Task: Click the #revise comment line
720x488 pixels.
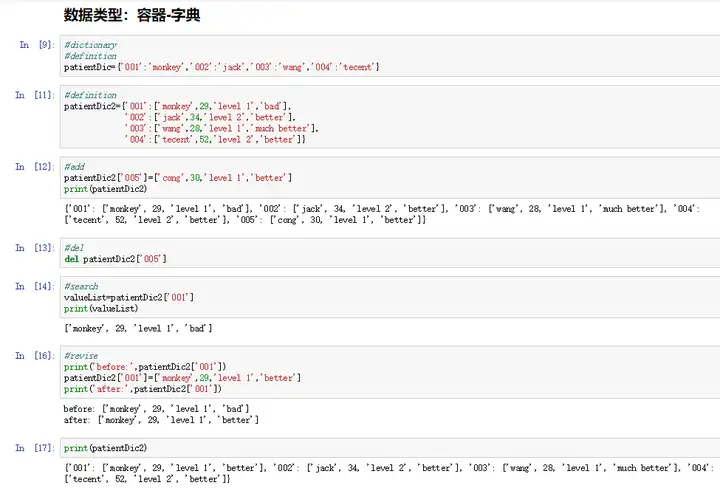Action: point(81,356)
